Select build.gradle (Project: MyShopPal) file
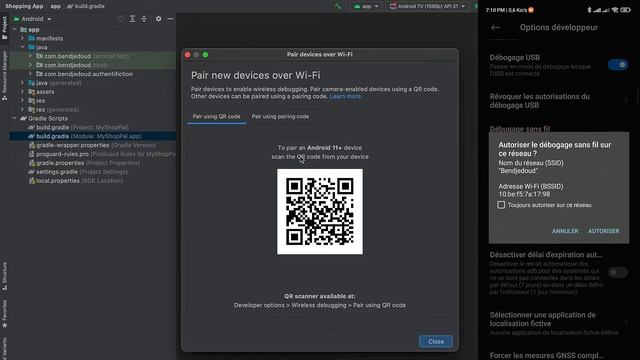The image size is (640, 360). pos(82,127)
